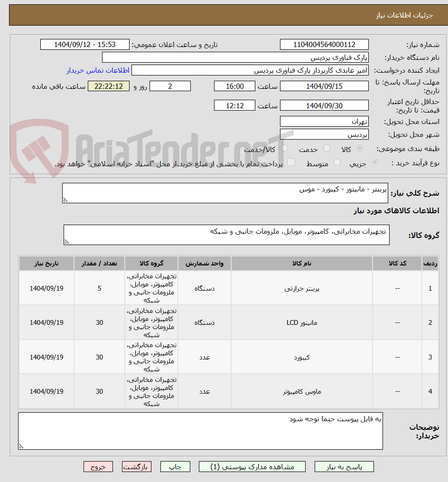
Task: Click the واحد شمارش column header
Action: 205,264
